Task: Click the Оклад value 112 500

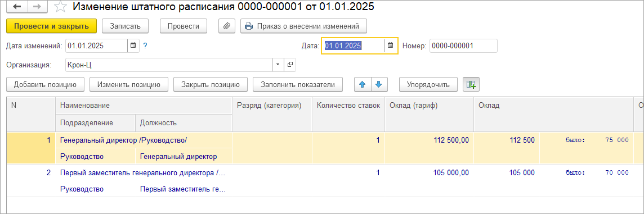Action: (x=522, y=140)
